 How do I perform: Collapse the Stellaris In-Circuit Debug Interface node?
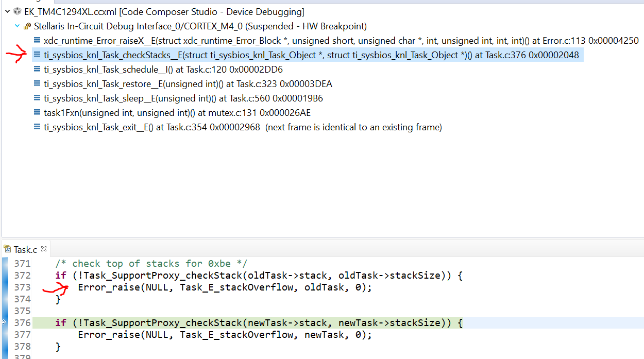coord(18,26)
